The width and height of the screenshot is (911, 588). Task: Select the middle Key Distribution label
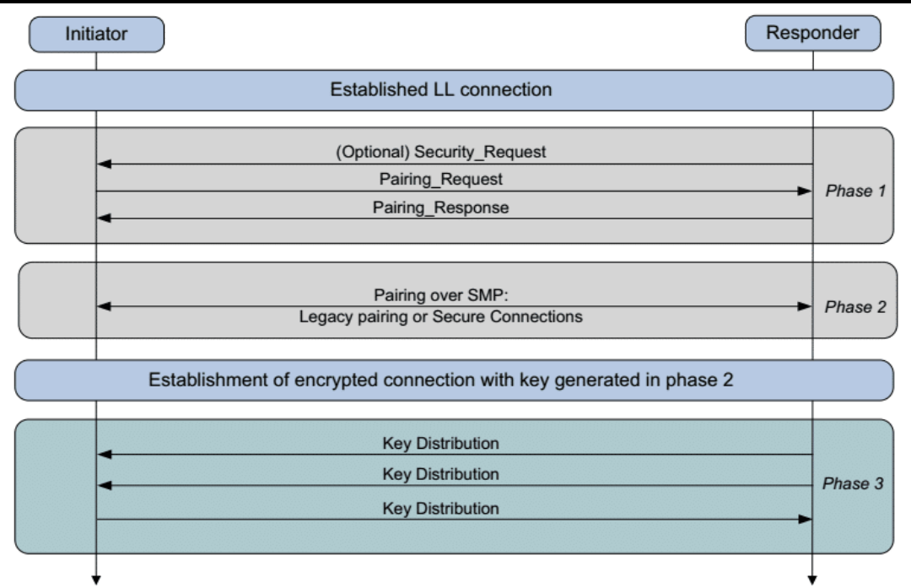[x=441, y=474]
